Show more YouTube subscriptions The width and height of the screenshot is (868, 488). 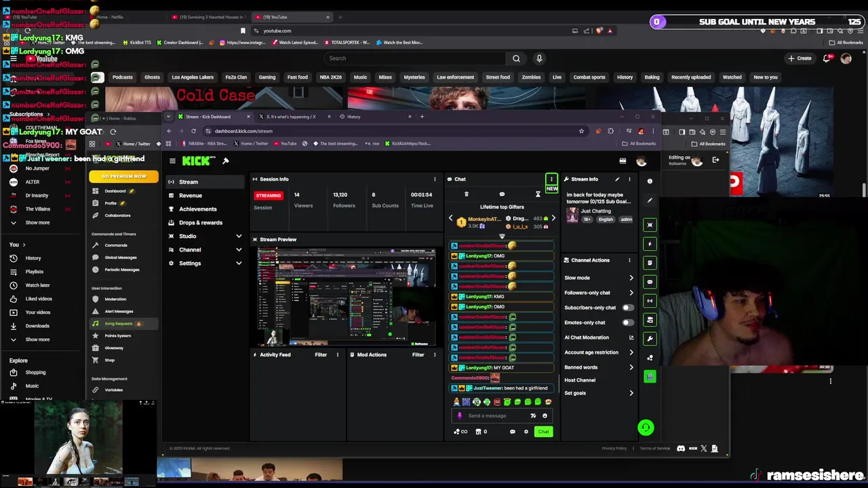37,222
